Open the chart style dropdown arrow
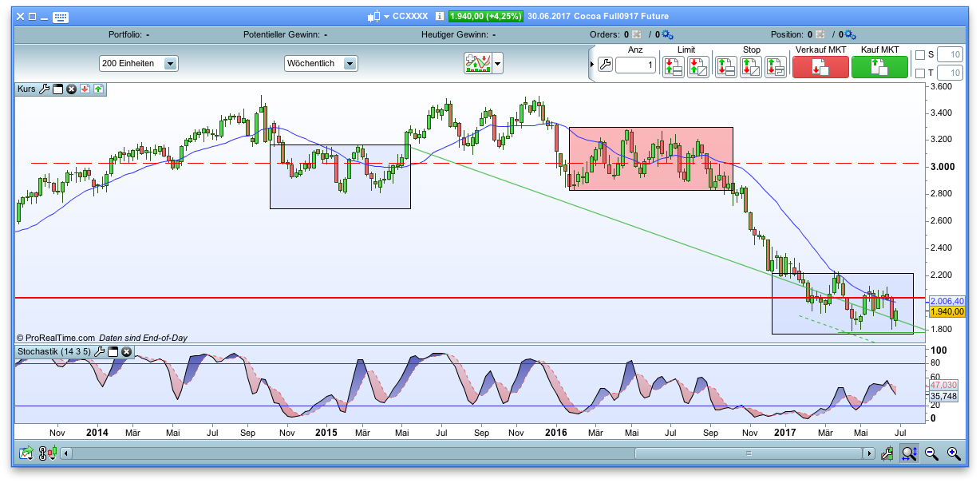This screenshot has height=483, width=980. (x=496, y=63)
